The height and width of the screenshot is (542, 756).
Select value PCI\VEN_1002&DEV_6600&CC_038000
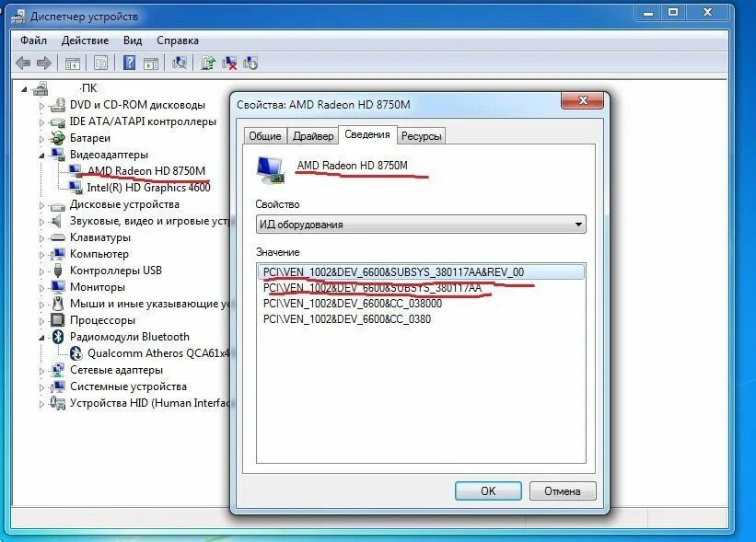point(353,304)
